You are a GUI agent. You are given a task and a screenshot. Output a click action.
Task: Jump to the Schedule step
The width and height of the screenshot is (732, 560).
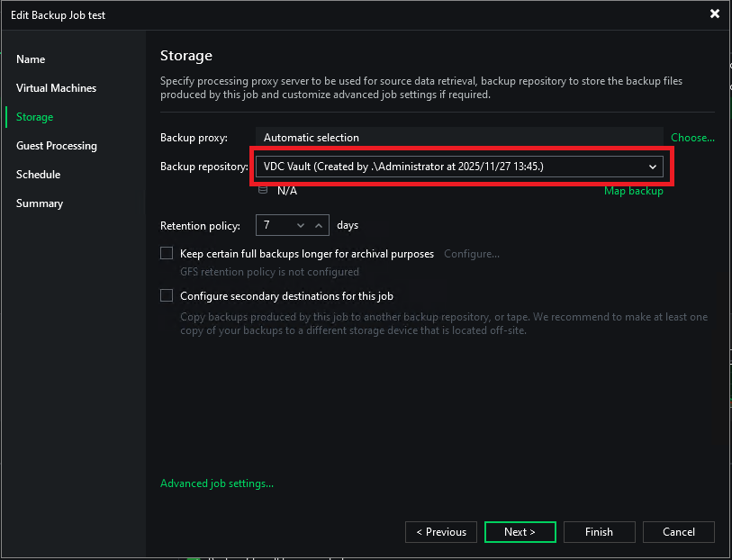click(x=38, y=175)
